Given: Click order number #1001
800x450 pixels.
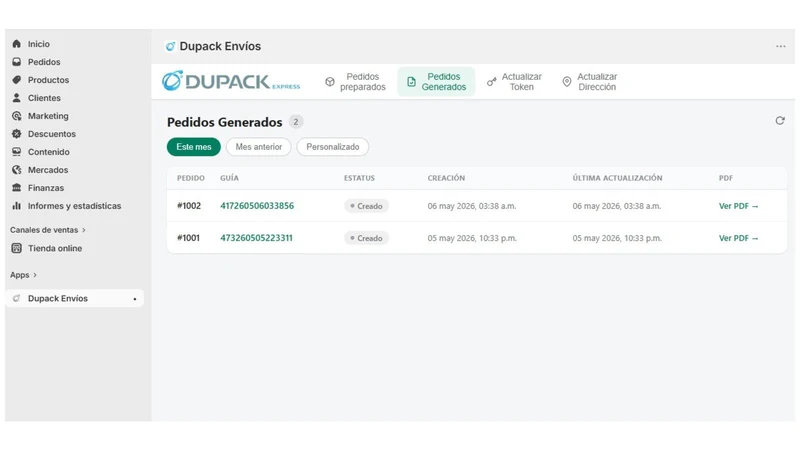Looking at the screenshot, I should pyautogui.click(x=188, y=238).
